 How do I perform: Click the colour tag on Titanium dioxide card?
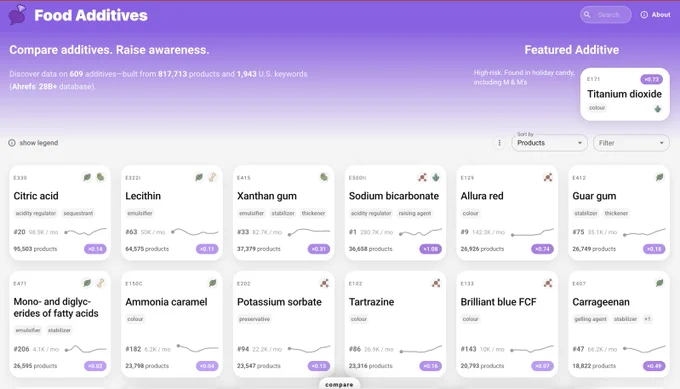[597, 108]
